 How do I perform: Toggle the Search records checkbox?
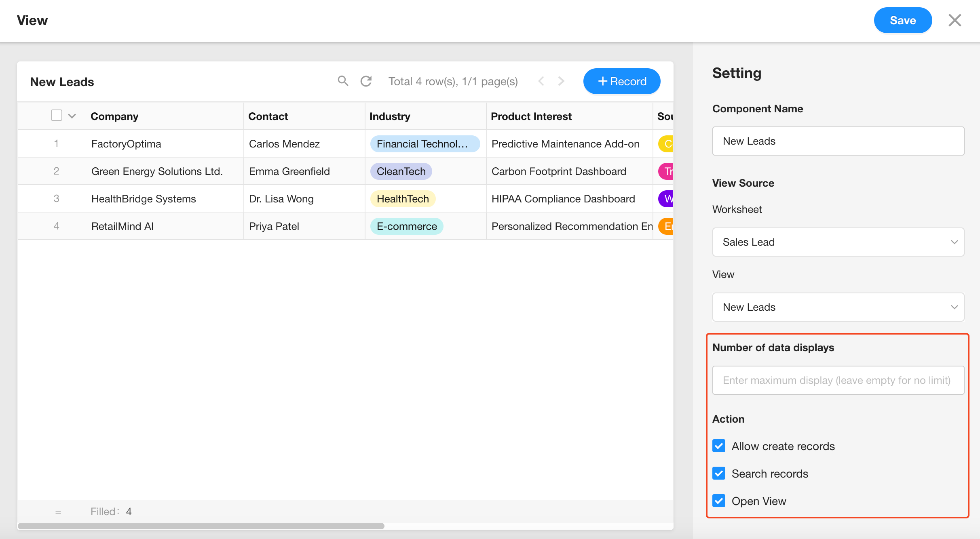(x=719, y=474)
